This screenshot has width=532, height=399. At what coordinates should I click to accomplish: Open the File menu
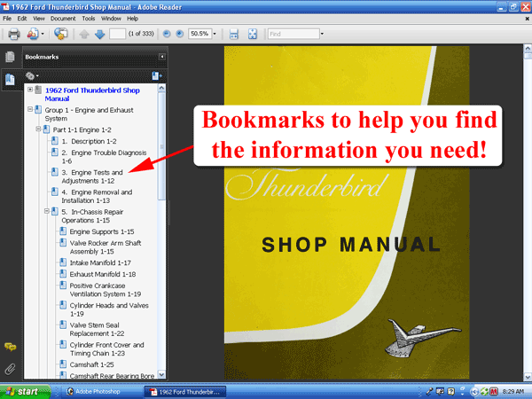click(7, 19)
